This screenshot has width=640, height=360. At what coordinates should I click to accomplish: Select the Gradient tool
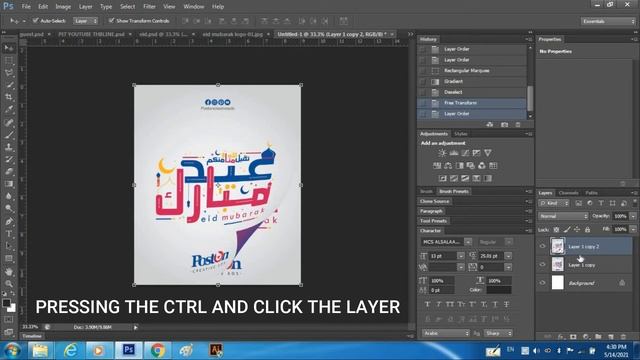pos(9,184)
